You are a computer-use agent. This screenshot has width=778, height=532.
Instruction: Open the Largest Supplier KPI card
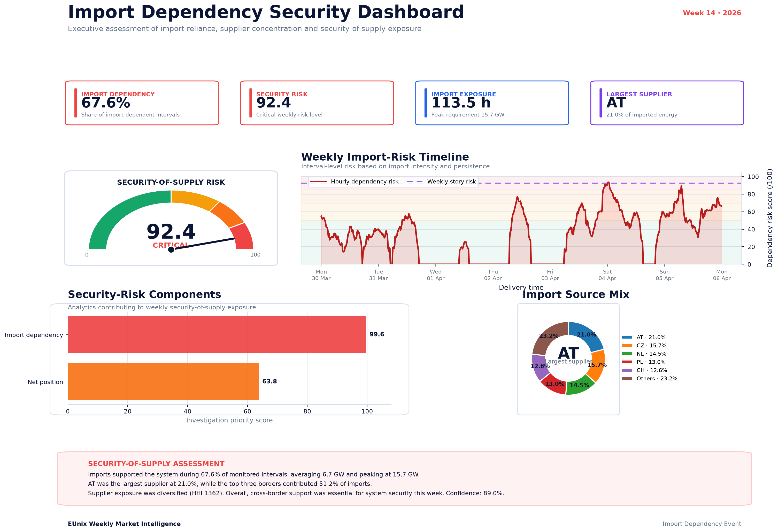click(667, 103)
